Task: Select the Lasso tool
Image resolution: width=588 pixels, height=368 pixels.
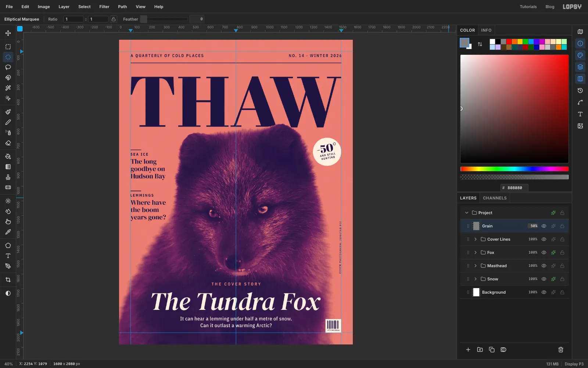Action: (8, 67)
